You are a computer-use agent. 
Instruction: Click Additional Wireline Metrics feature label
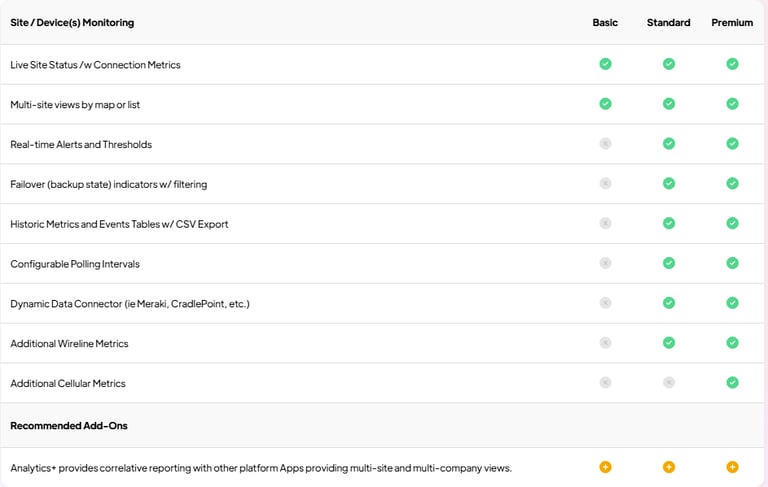(69, 343)
